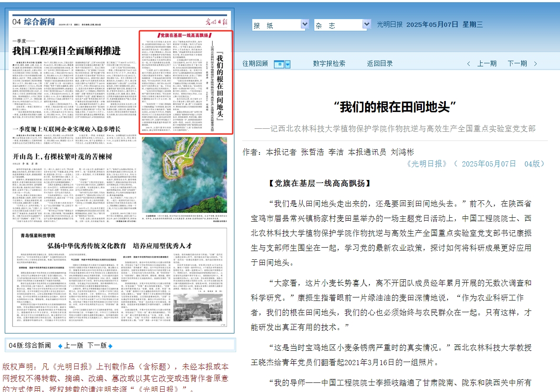
Task: Click the 青岛恒星科技学院 heading on the page image
Action: pyautogui.click(x=37, y=235)
